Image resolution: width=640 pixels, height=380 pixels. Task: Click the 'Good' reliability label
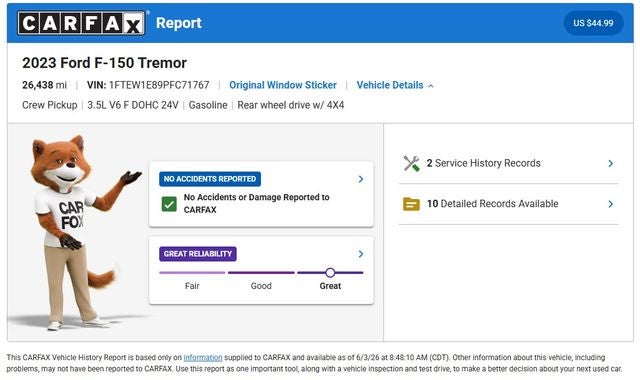point(261,286)
